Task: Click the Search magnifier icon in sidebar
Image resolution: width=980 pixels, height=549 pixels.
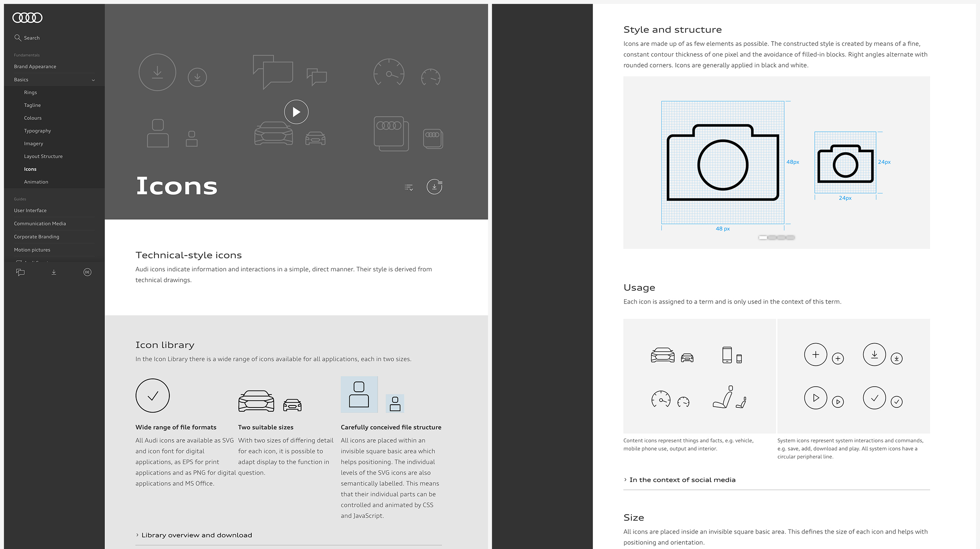Action: 18,38
